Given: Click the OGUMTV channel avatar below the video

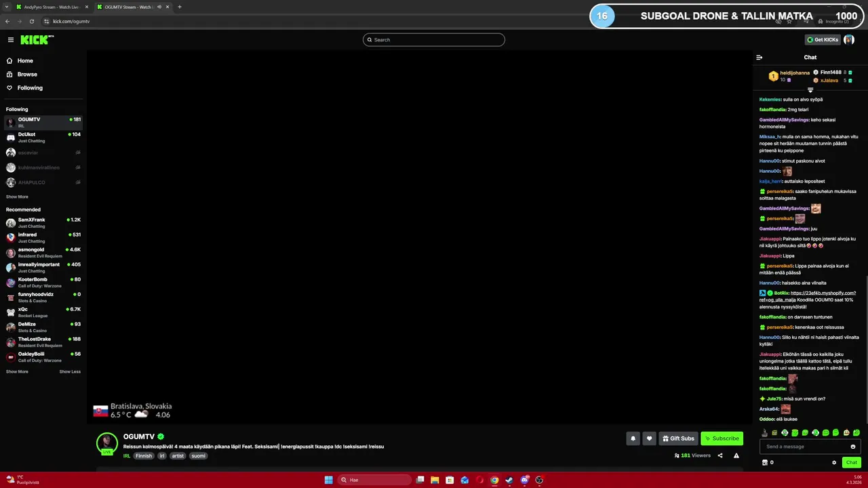Looking at the screenshot, I should pyautogui.click(x=106, y=443).
